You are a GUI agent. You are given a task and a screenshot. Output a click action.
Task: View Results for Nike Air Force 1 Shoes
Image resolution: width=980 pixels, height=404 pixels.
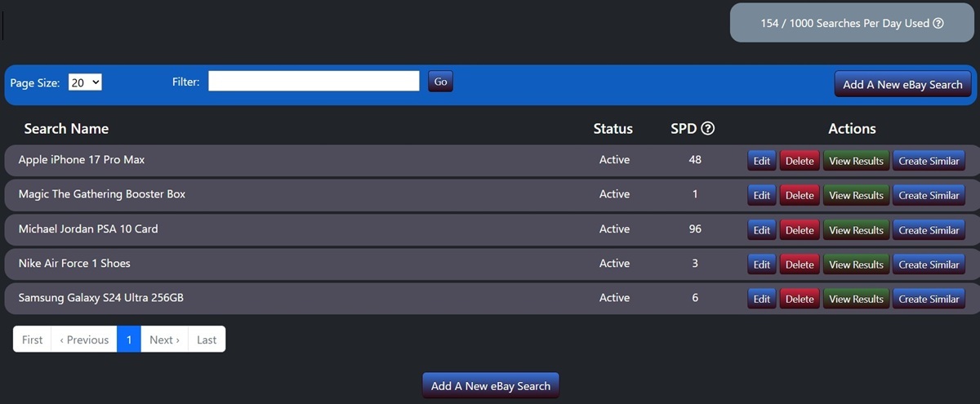856,264
